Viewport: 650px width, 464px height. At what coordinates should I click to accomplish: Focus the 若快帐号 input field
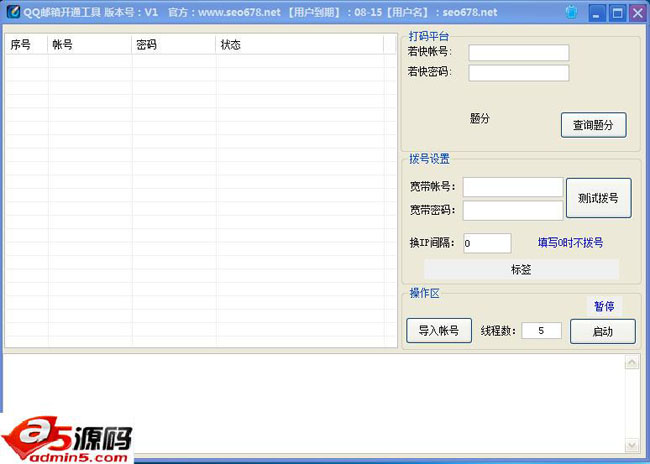[519, 53]
